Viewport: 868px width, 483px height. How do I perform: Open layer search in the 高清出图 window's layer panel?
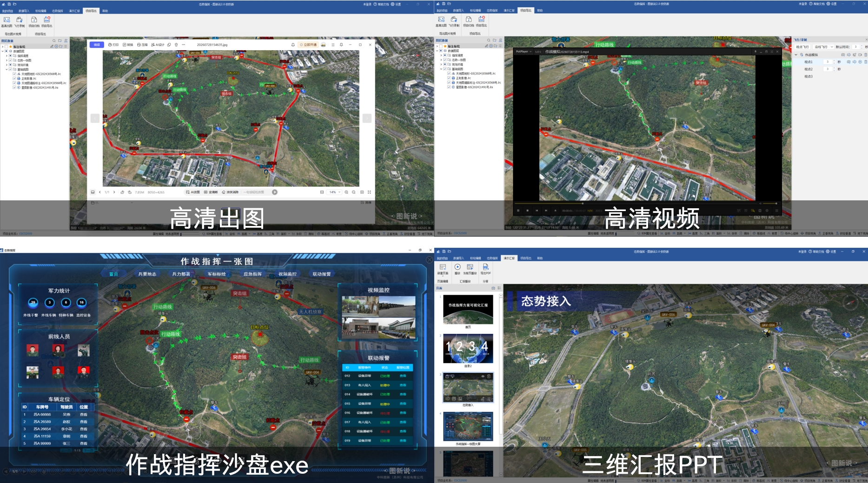click(x=54, y=41)
